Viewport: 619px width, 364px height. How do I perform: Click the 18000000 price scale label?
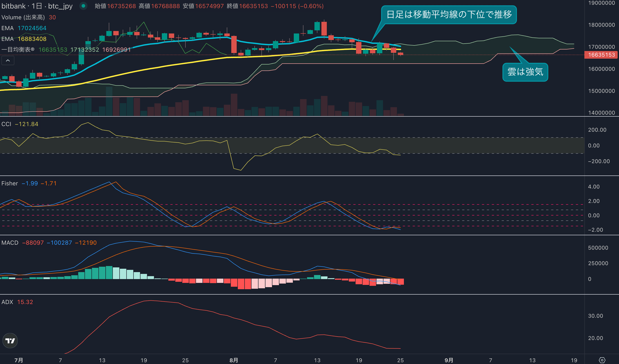[601, 25]
